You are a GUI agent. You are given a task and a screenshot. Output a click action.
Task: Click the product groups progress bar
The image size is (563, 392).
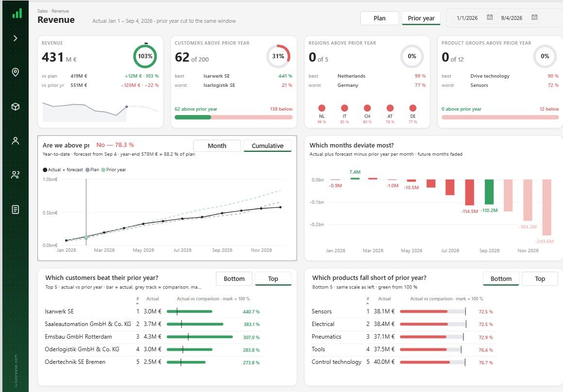coord(500,117)
